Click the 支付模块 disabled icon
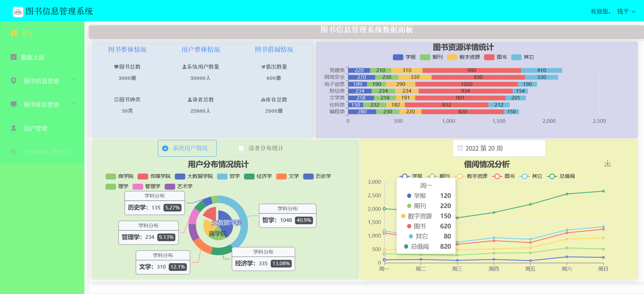This screenshot has width=644, height=294. click(14, 152)
